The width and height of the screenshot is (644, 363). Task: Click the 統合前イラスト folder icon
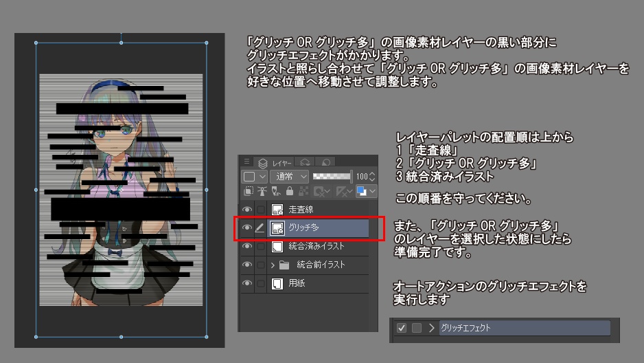click(284, 265)
